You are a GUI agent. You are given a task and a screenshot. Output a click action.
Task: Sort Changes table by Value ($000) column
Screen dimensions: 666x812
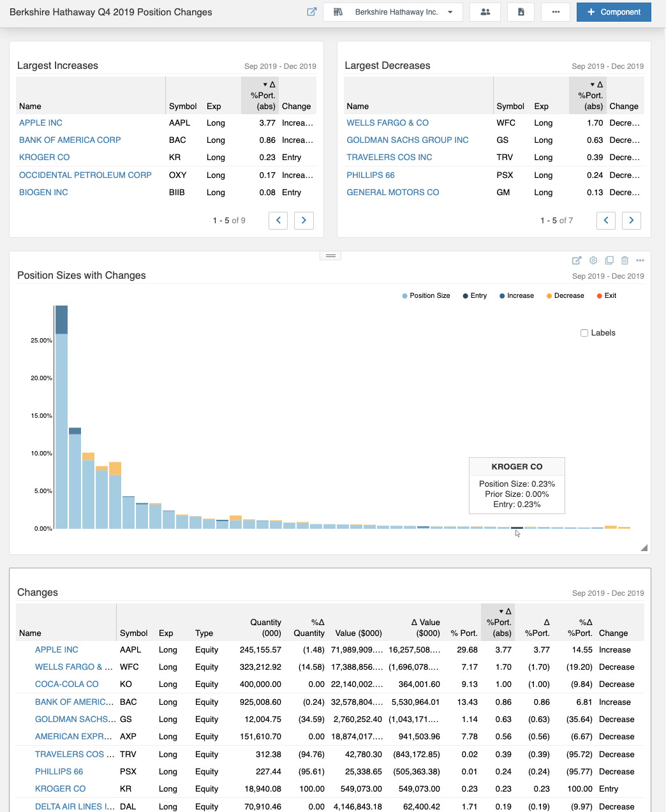(x=359, y=633)
